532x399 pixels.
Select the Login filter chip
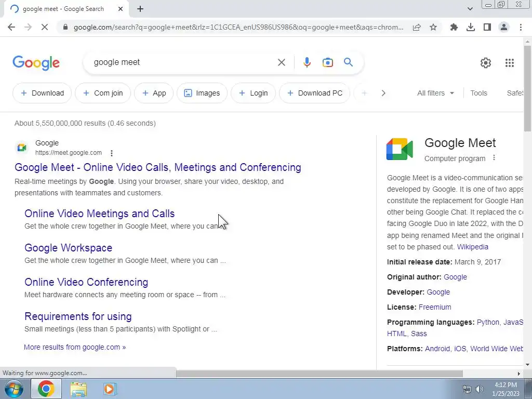click(253, 93)
